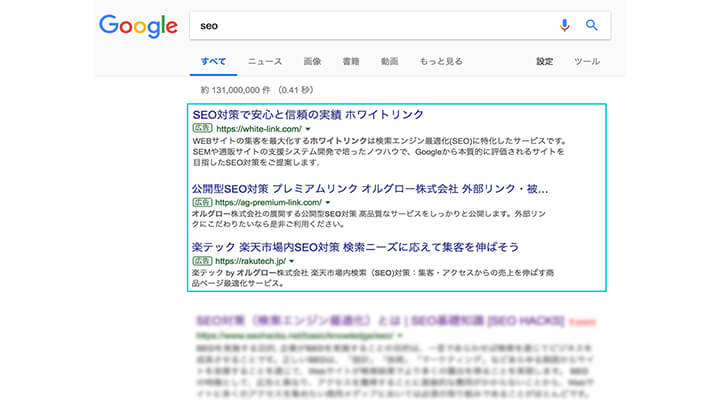Open the 画像 tab
720x400 pixels.
tap(312, 62)
